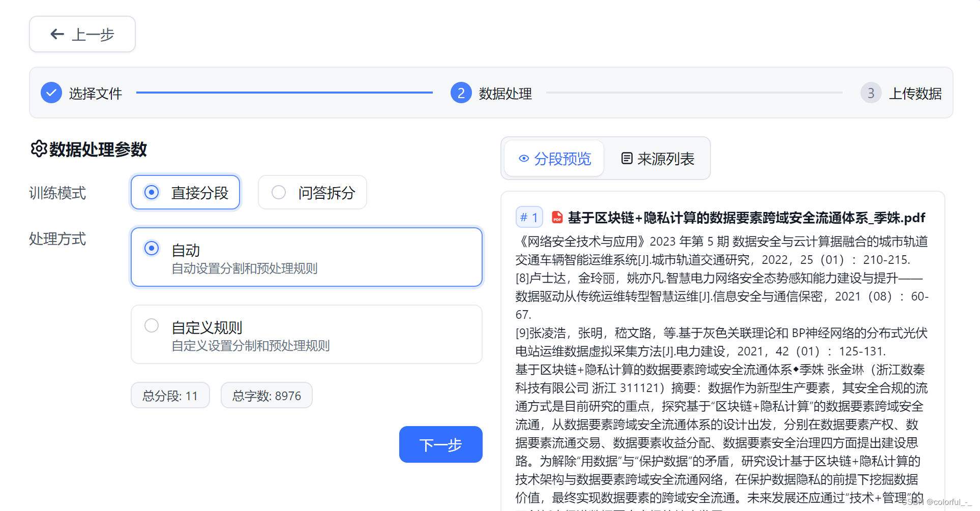Click the list icon on 来源列表 tab
Viewport: 980px width, 511px height.
[x=627, y=159]
